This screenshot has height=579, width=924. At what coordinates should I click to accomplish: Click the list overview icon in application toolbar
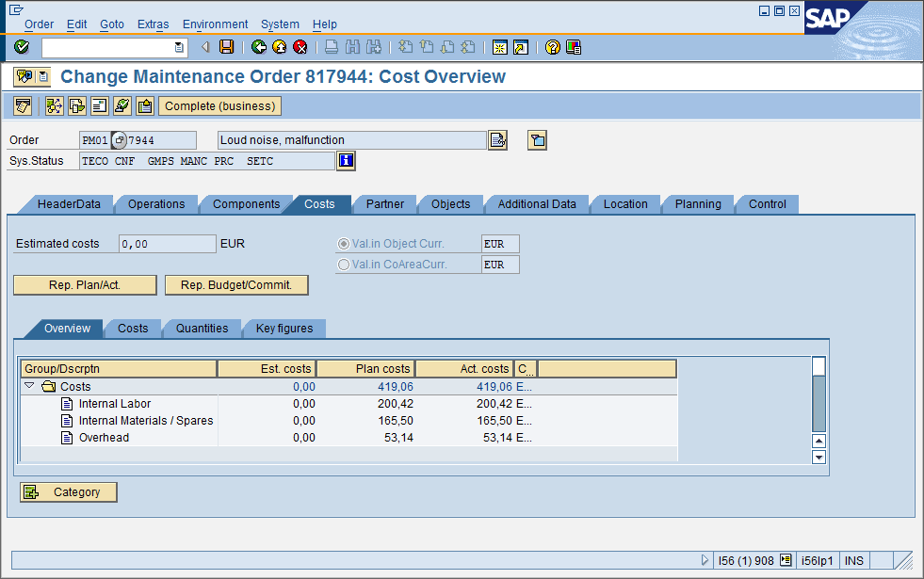coord(100,106)
